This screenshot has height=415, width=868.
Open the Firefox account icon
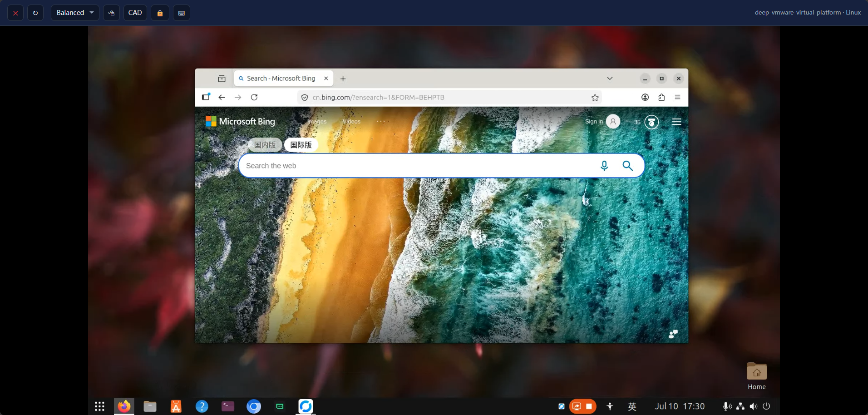tap(645, 97)
